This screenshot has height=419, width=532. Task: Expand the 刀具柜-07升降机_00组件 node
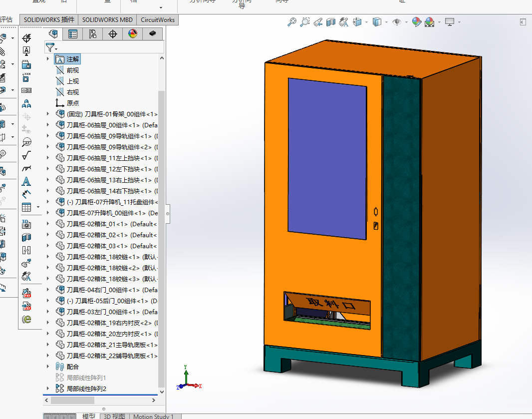coord(48,213)
